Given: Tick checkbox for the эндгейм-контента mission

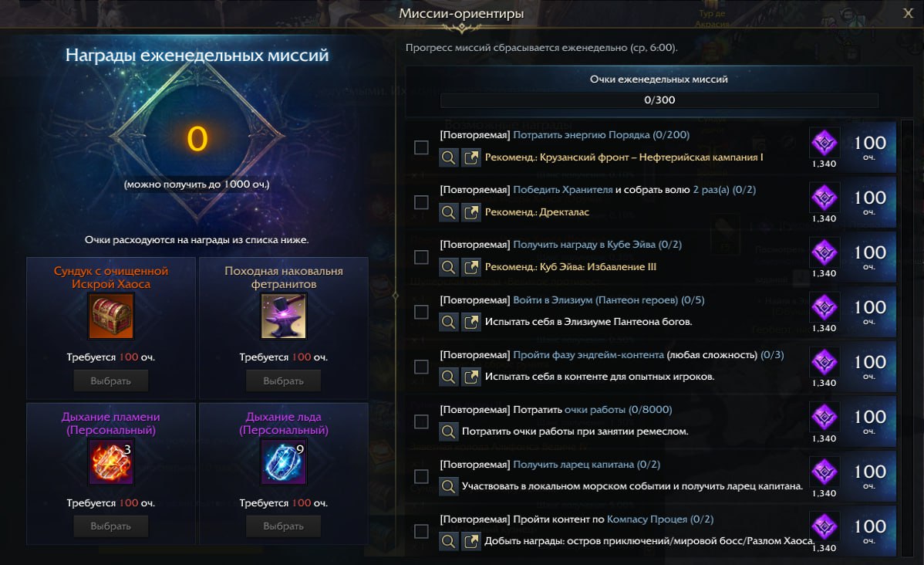Looking at the screenshot, I should pyautogui.click(x=421, y=367).
